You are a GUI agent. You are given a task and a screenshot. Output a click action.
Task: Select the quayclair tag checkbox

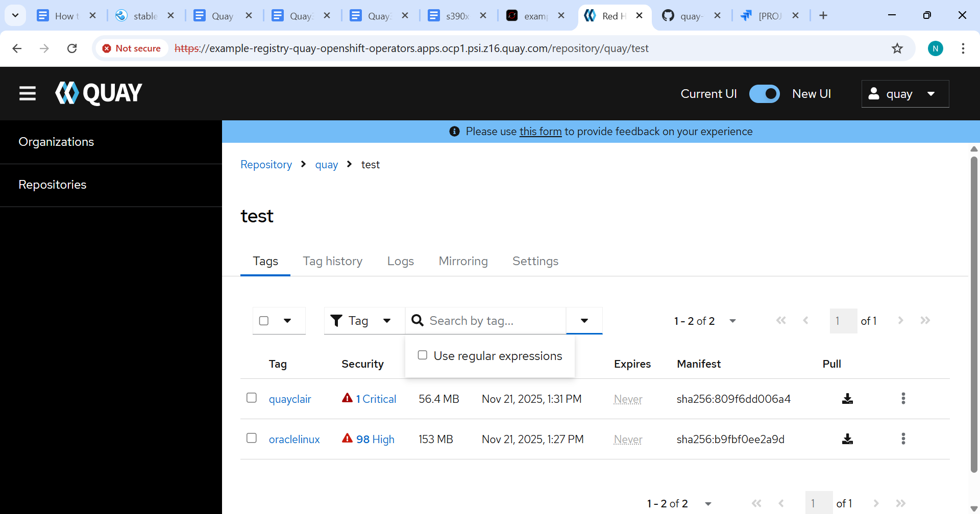(x=252, y=398)
